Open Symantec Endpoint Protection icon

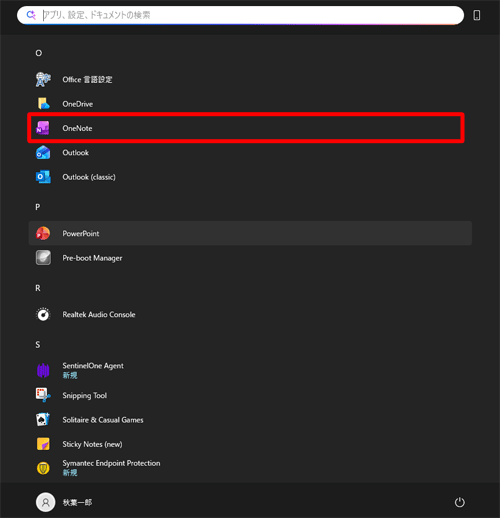(x=43, y=468)
